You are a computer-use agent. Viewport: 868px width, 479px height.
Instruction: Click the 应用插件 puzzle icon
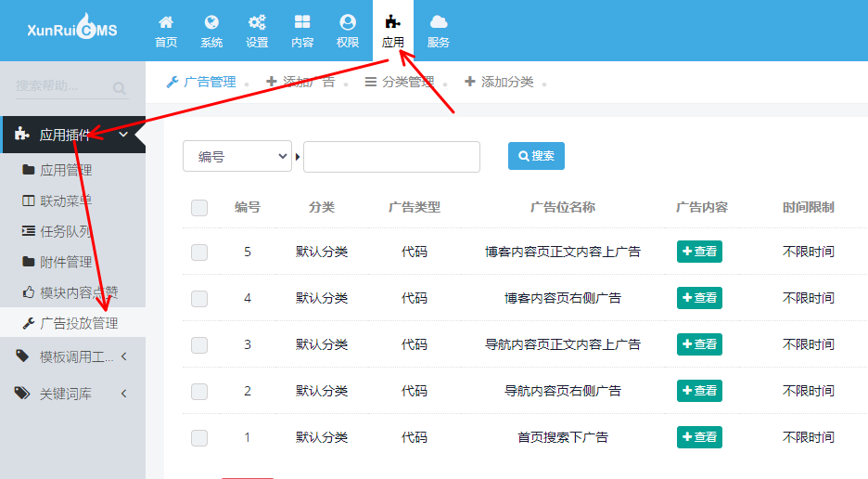coord(21,134)
